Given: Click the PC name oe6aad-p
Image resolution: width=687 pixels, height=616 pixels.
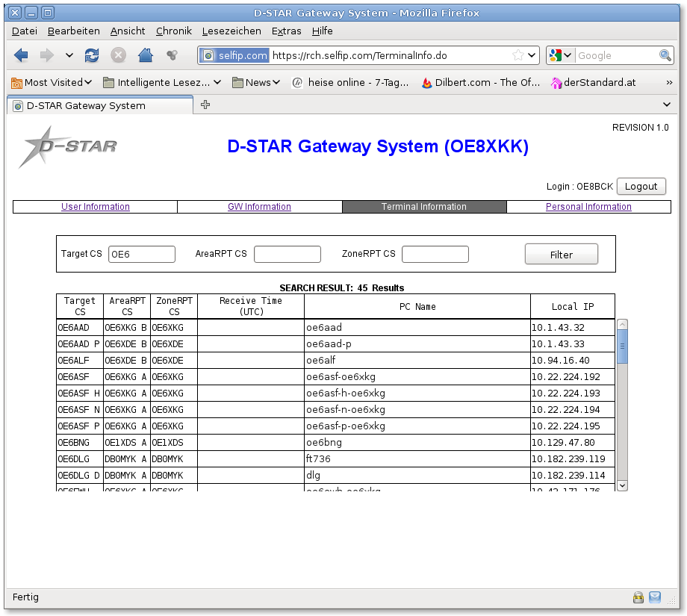Looking at the screenshot, I should (x=329, y=344).
